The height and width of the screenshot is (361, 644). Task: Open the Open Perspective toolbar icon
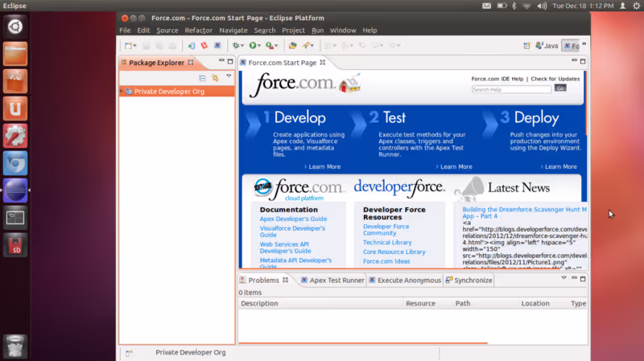tap(526, 46)
